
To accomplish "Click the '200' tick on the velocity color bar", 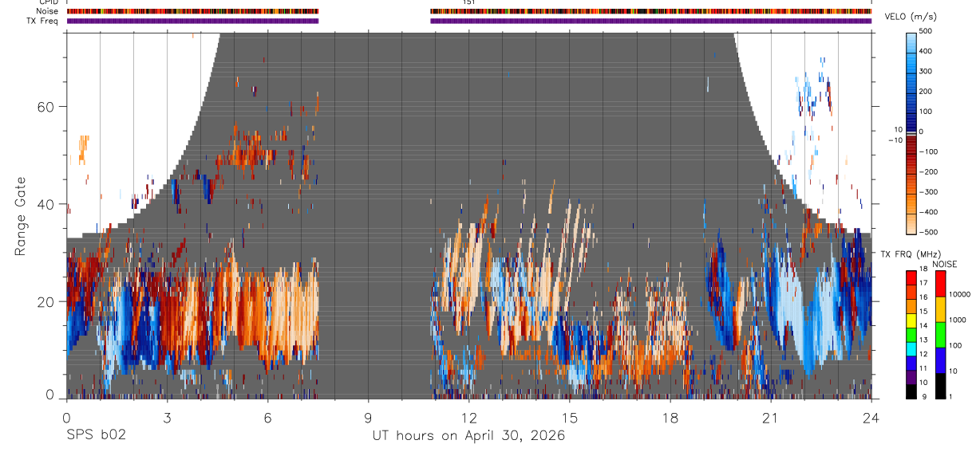I will pyautogui.click(x=927, y=91).
